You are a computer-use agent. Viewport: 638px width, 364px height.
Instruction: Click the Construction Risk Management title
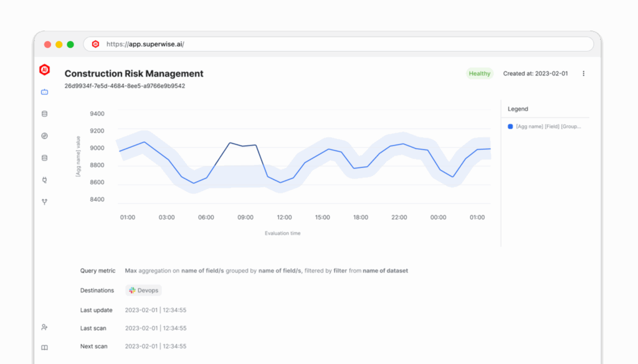pos(134,73)
